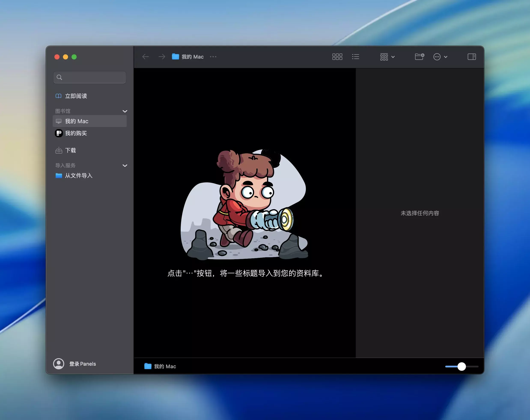This screenshot has width=530, height=420.
Task: Click the forward navigation arrow
Action: coord(162,57)
